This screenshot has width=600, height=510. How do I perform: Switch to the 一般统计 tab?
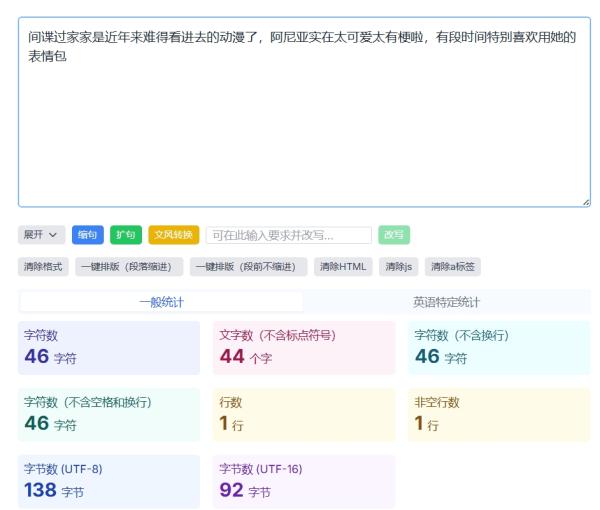161,302
